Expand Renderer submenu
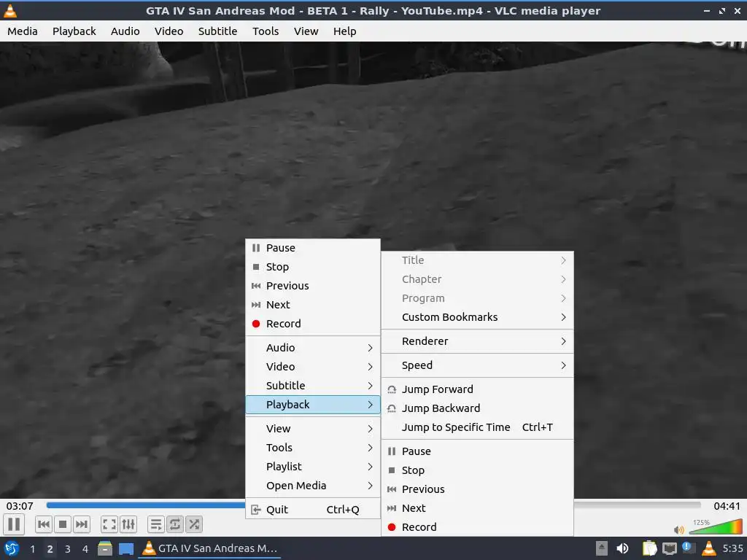The image size is (747, 560). click(477, 341)
